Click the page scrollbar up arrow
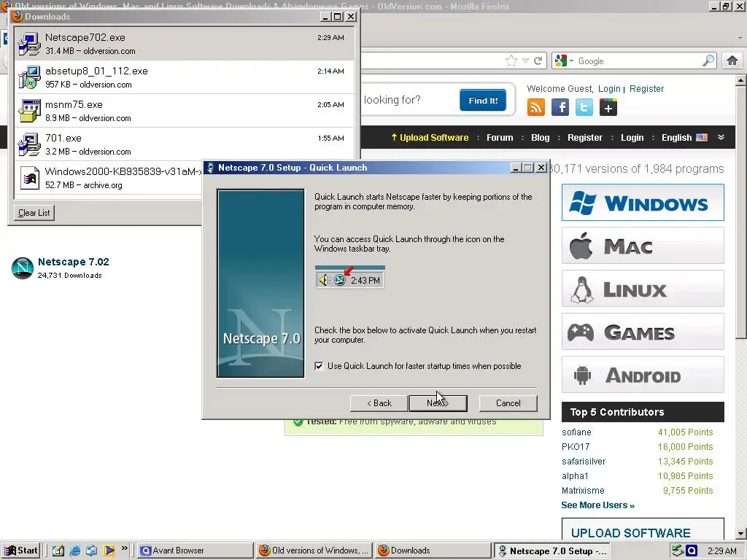Image resolution: width=747 pixels, height=560 pixels. pyautogui.click(x=741, y=80)
